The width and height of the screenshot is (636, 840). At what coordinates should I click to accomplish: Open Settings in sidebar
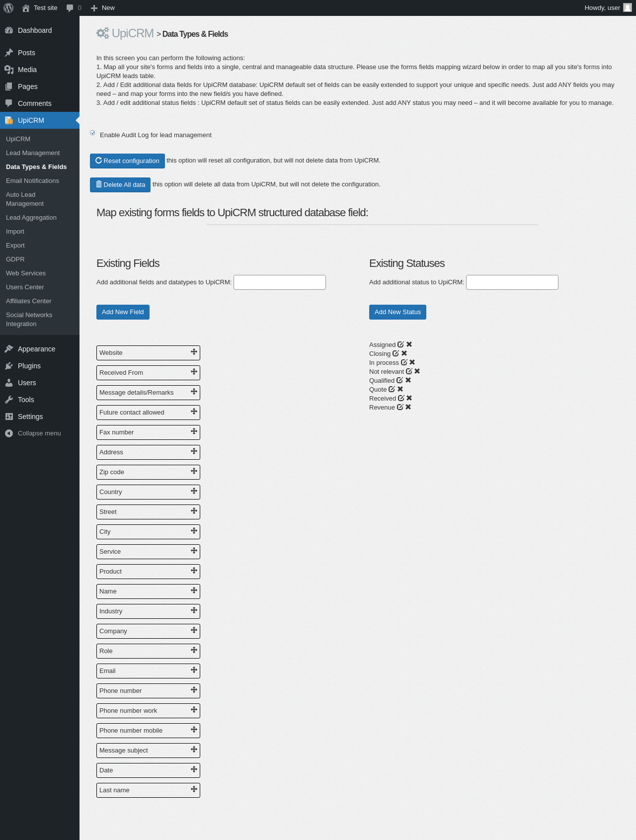coord(40,417)
